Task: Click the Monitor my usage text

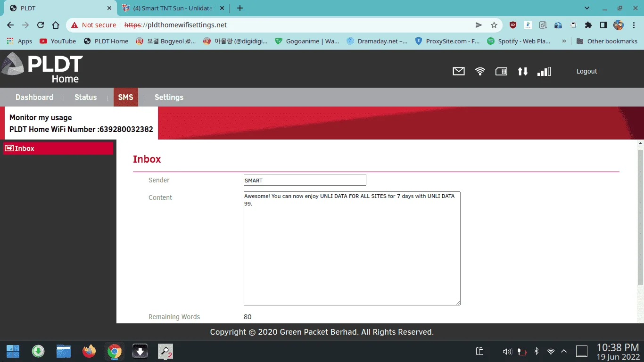Action: [41, 117]
